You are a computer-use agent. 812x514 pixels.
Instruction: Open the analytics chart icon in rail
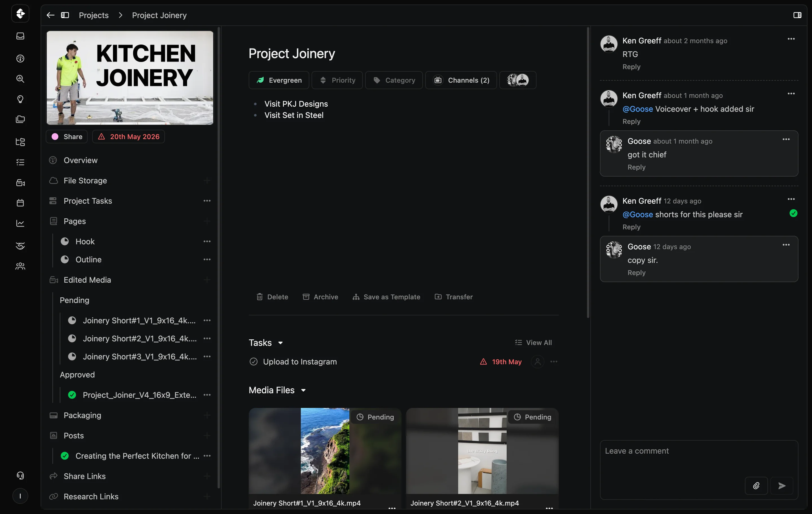20,223
